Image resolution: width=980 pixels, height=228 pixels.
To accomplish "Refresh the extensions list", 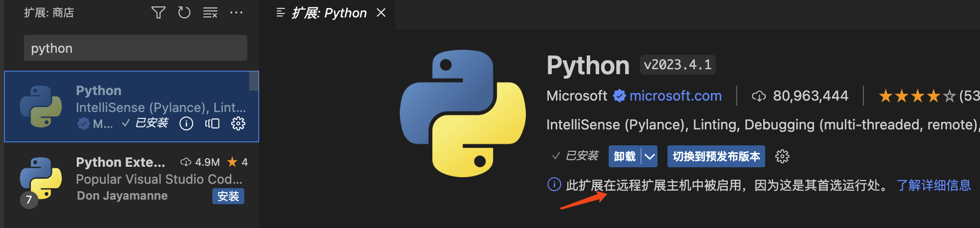I will (184, 12).
